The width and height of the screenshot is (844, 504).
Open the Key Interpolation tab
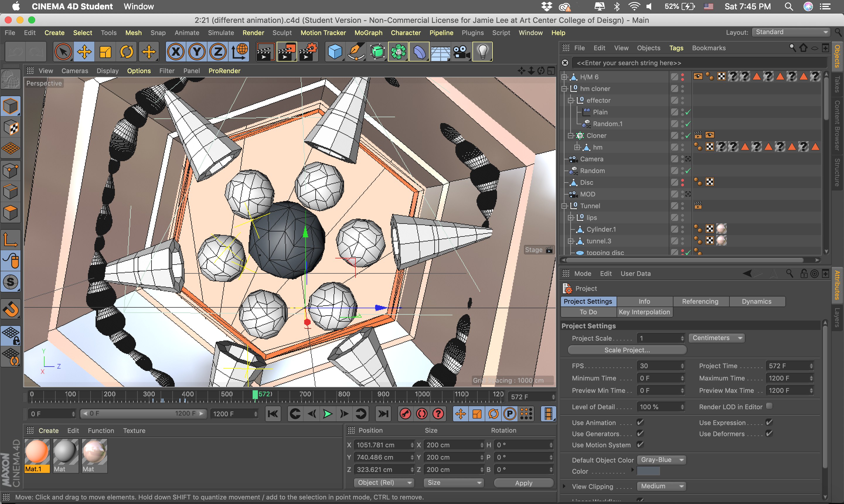click(645, 312)
